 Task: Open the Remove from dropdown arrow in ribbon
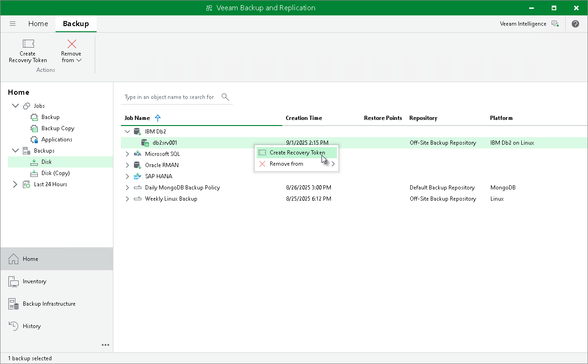point(79,60)
